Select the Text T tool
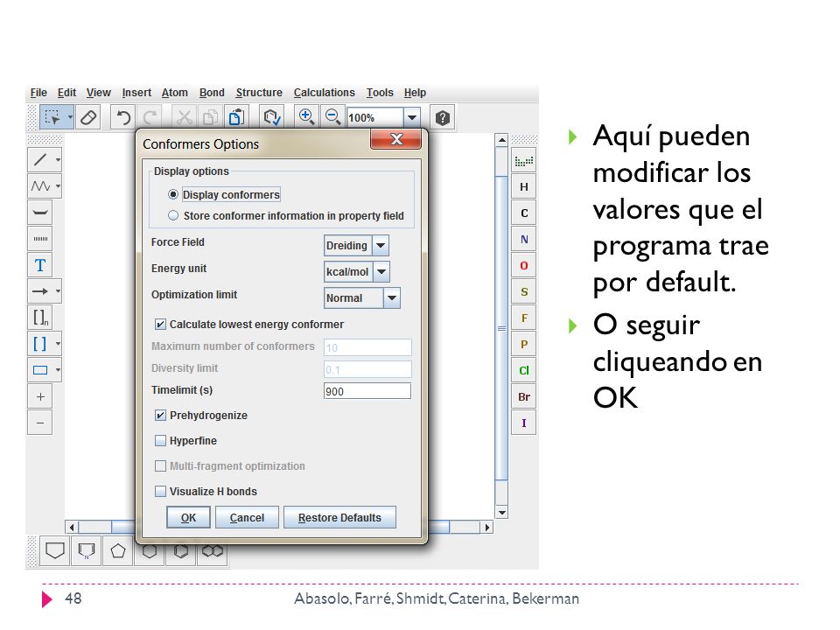 pos(40,265)
